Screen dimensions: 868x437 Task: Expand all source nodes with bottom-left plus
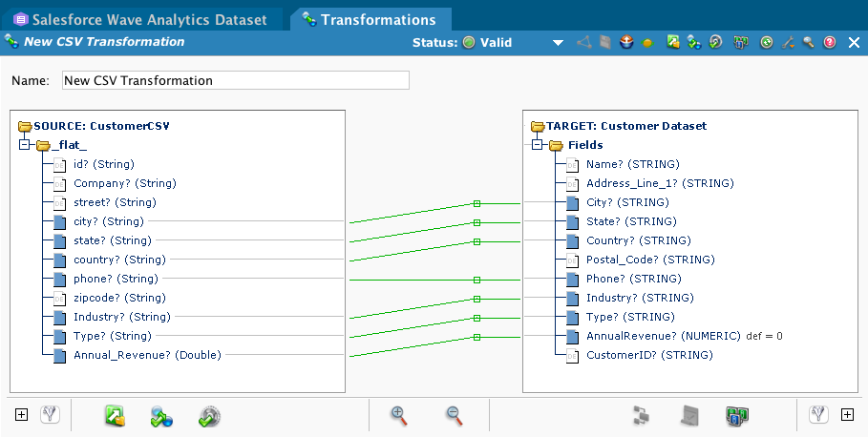(x=22, y=415)
